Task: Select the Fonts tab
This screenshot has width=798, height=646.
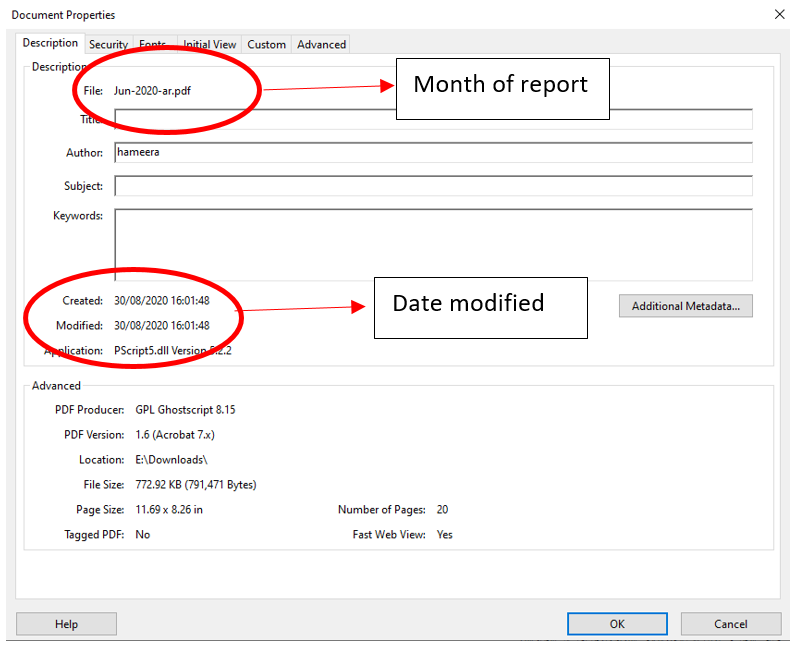Action: 153,44
